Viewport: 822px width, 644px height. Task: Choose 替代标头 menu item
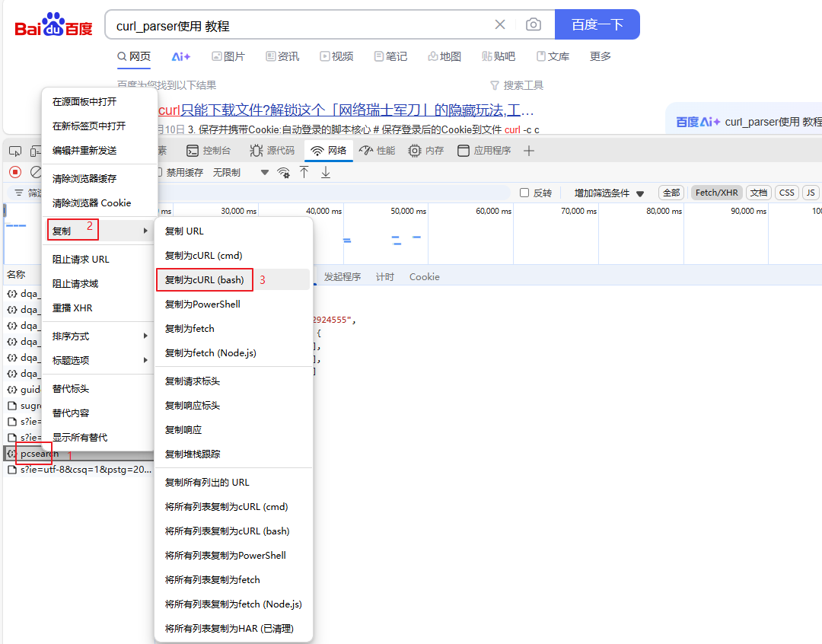(99, 388)
